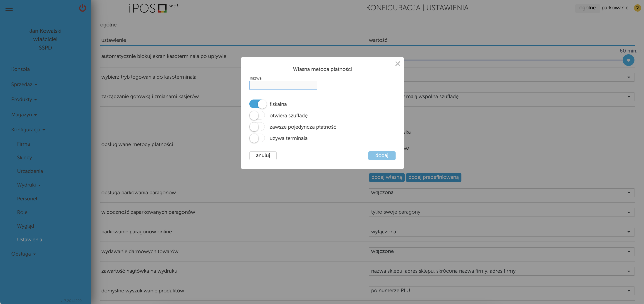Enable zawsze pojedyncza płatność option
The height and width of the screenshot is (304, 644).
tap(257, 127)
